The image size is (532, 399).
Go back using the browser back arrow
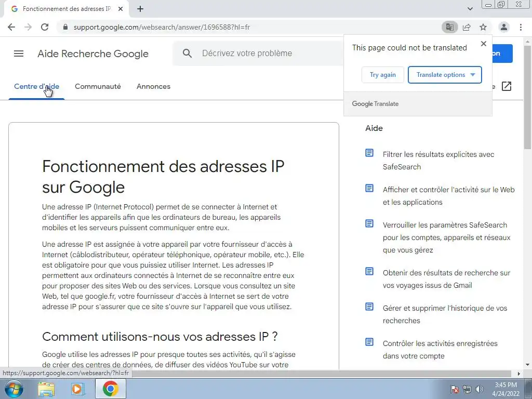pyautogui.click(x=11, y=27)
